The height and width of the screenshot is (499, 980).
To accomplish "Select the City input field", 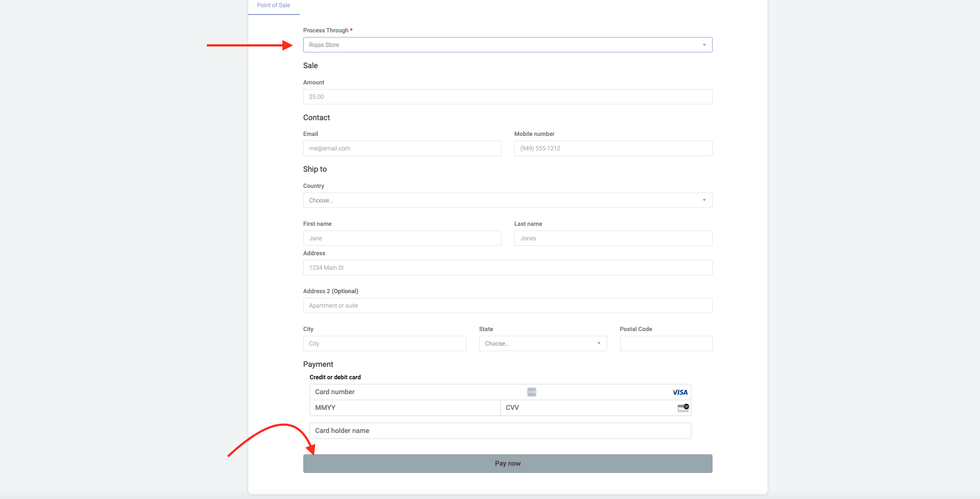I will point(384,343).
